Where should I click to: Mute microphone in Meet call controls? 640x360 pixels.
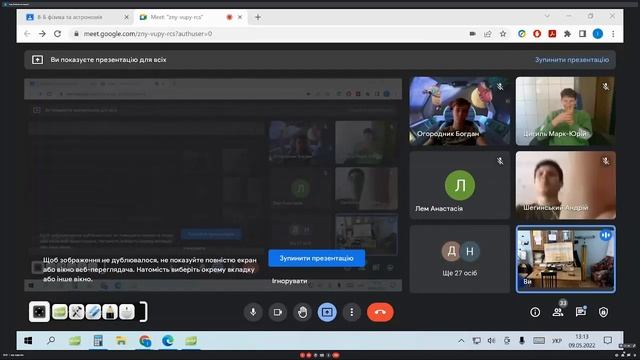[253, 312]
